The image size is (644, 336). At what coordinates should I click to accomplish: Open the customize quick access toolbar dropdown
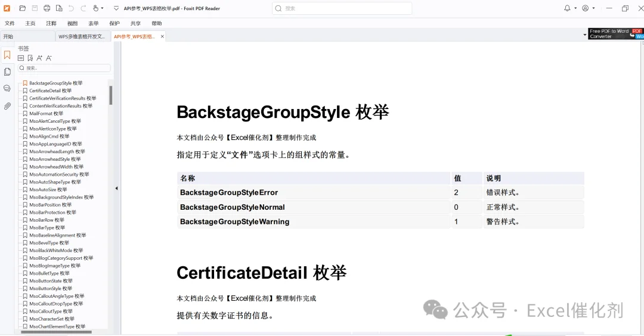tap(116, 8)
